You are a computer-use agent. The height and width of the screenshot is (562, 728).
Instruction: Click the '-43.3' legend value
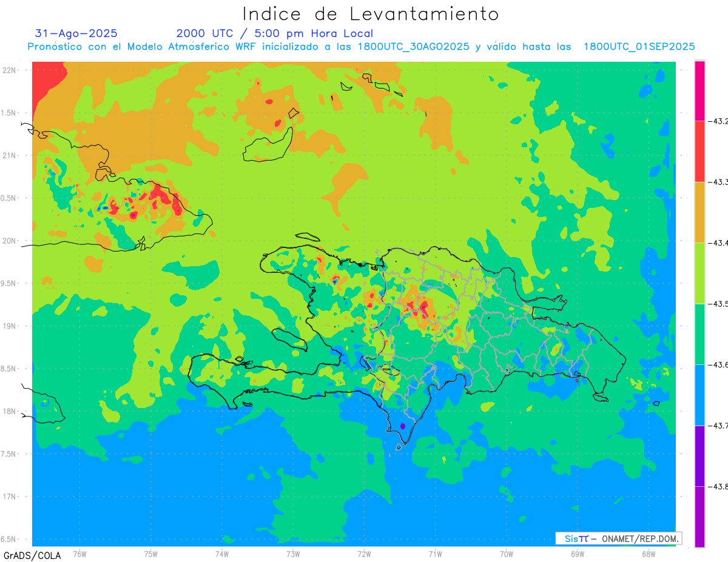(x=719, y=182)
